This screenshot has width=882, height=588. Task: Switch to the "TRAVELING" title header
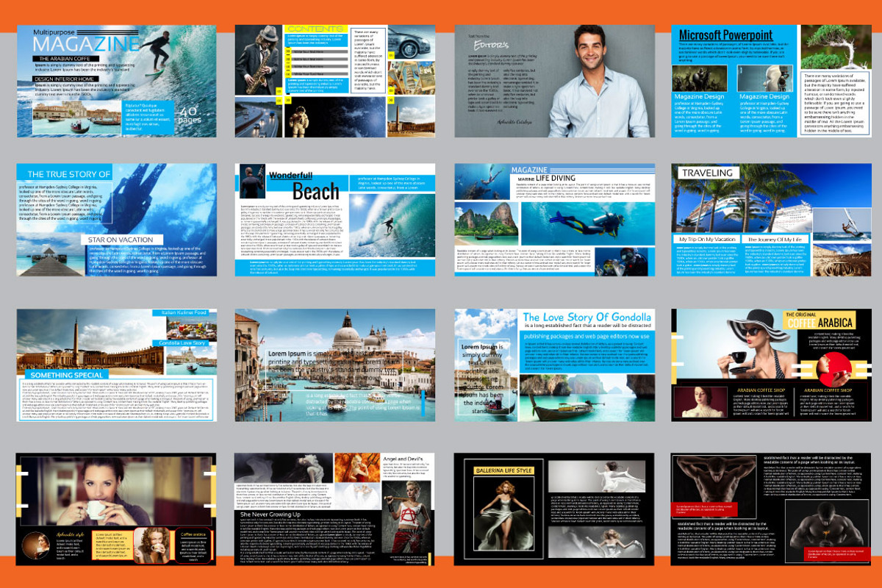pos(709,172)
